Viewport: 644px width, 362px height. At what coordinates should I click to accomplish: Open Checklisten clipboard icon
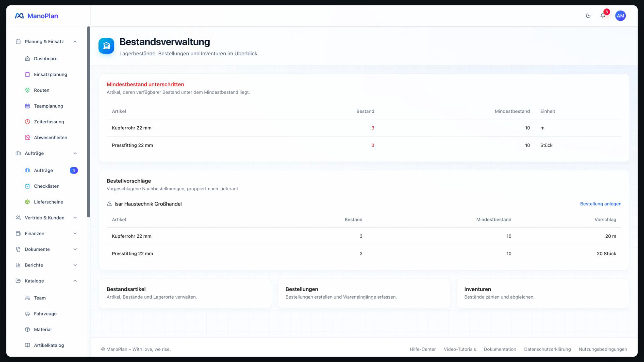pos(28,186)
